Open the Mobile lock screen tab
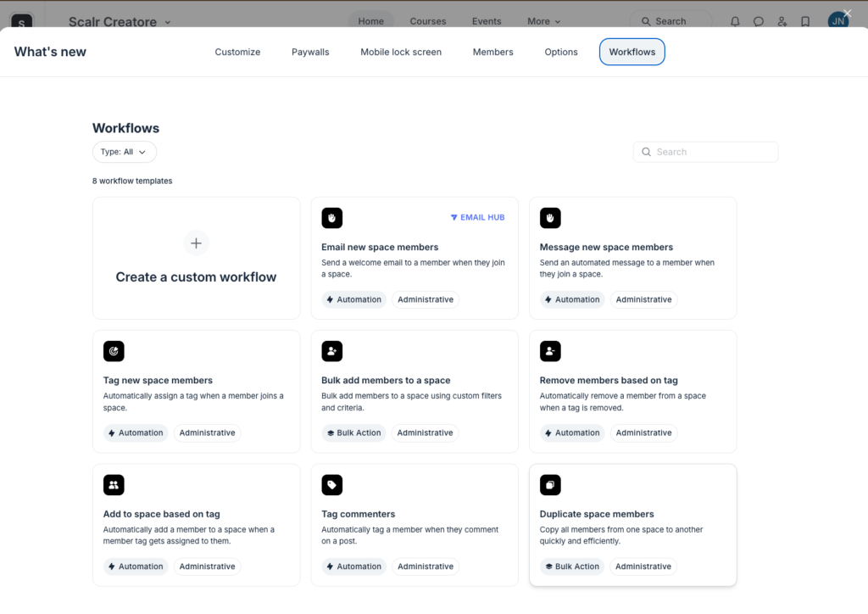The image size is (868, 614). 401,52
